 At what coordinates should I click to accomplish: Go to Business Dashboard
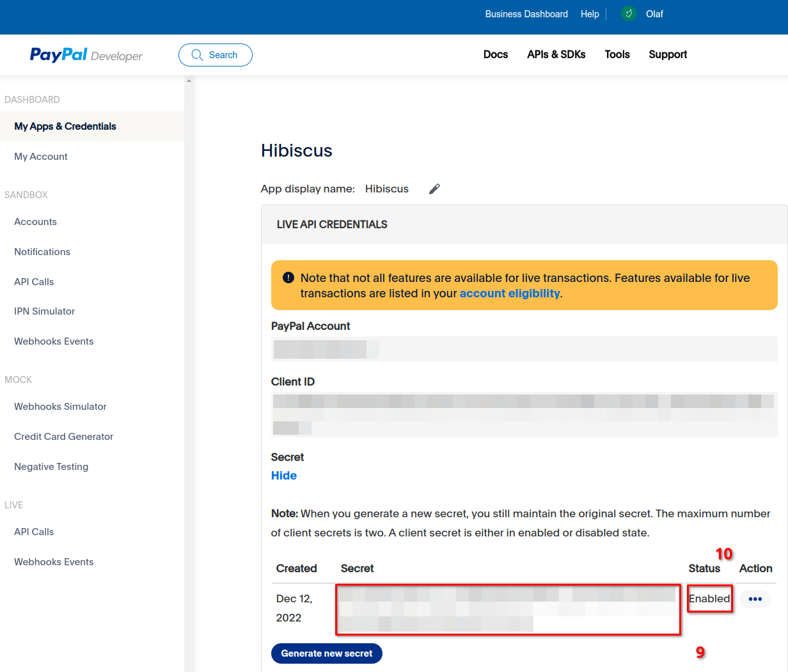526,14
